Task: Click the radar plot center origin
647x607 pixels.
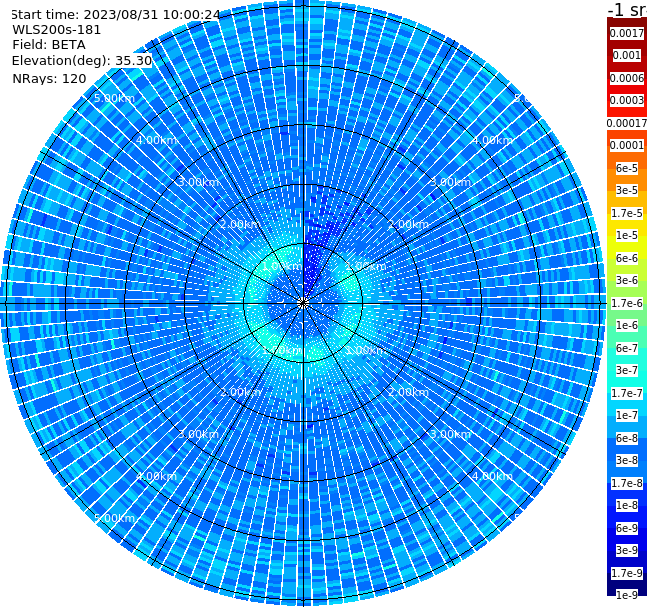Action: tap(303, 303)
